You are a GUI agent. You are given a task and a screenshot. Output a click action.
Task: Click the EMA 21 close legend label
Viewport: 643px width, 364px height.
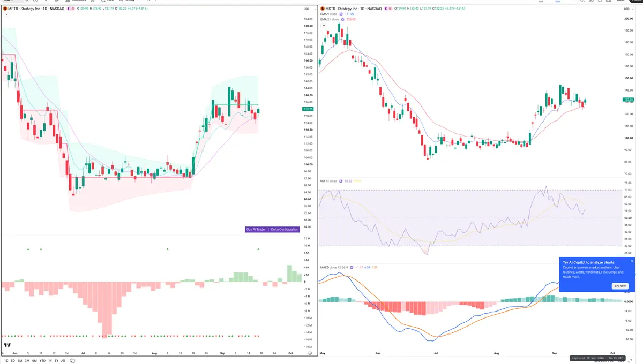(x=330, y=19)
